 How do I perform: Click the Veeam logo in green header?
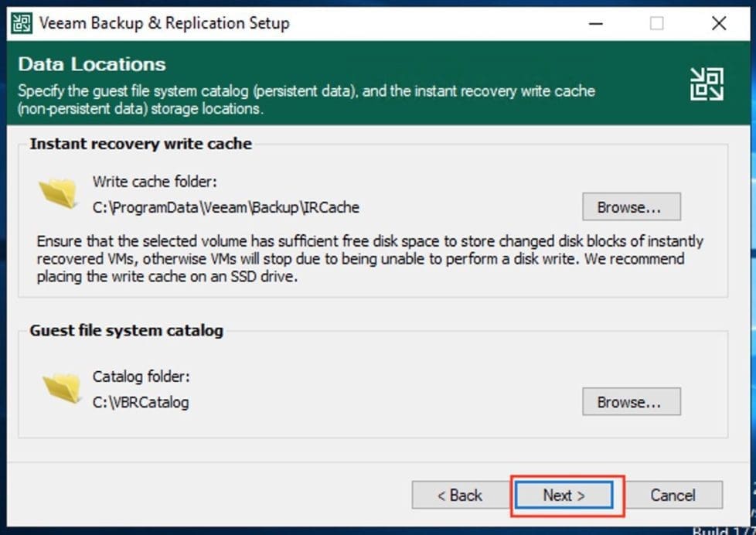click(707, 83)
